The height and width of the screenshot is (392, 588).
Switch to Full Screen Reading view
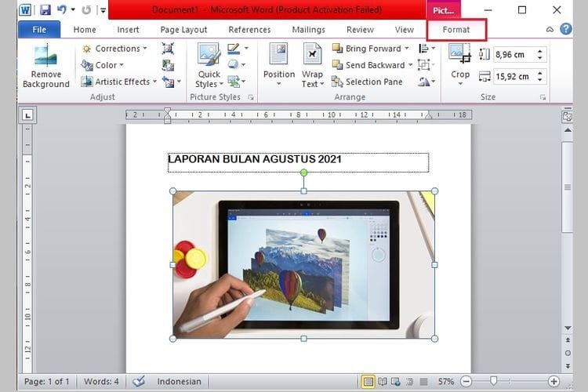point(382,382)
